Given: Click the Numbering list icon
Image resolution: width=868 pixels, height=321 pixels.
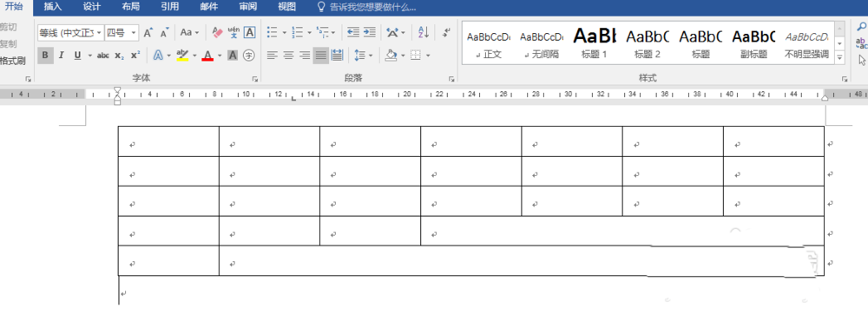Looking at the screenshot, I should 297,33.
